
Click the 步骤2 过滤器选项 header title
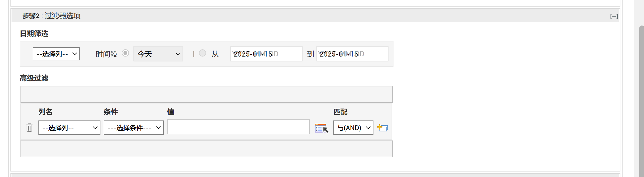(52, 16)
